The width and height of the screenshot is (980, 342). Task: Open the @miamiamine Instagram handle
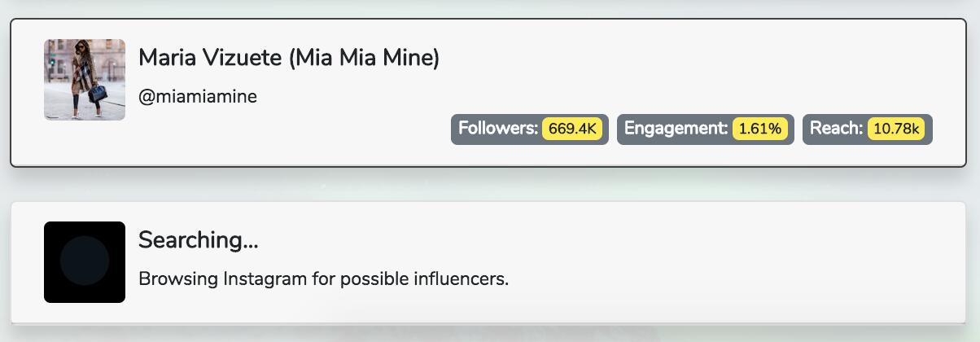pyautogui.click(x=198, y=97)
